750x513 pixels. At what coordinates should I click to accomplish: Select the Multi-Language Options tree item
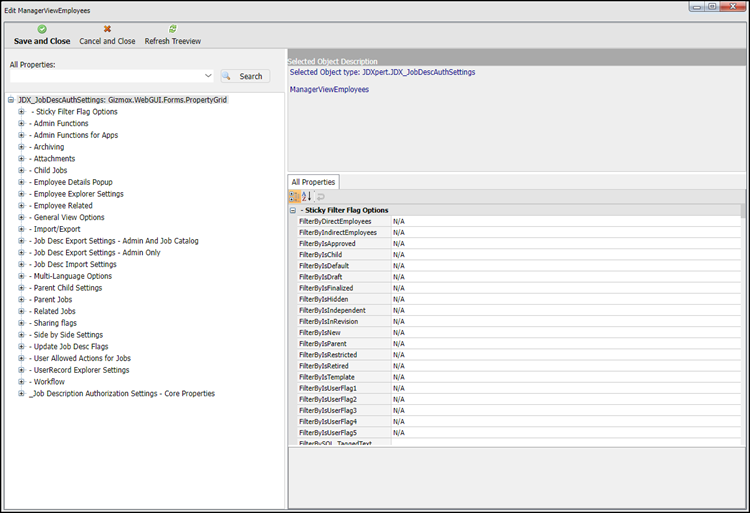click(x=73, y=276)
